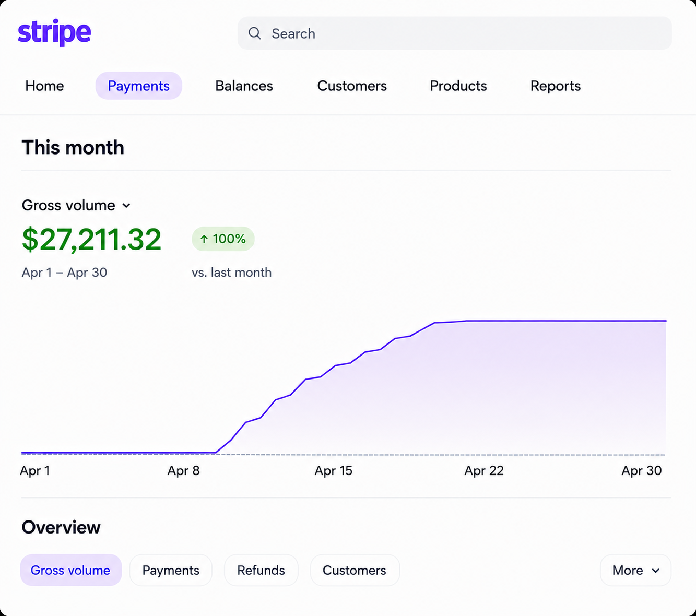Click the green up-arrow 100% badge
Screen dimensions: 696x616
(223, 239)
